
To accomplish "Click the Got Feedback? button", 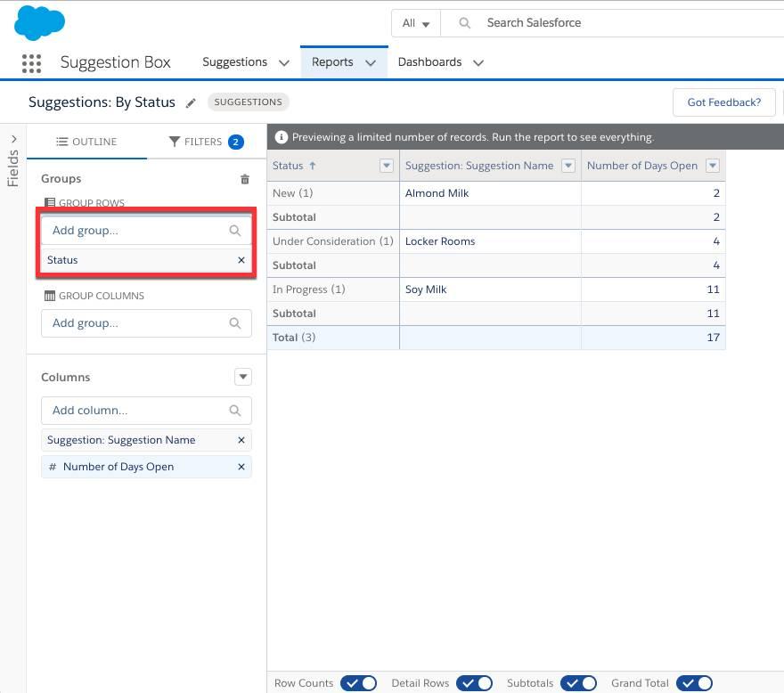I will [724, 102].
